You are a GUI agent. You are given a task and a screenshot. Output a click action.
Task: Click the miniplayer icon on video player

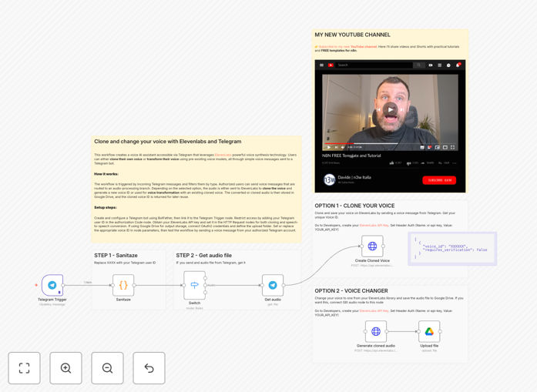[x=438, y=147]
